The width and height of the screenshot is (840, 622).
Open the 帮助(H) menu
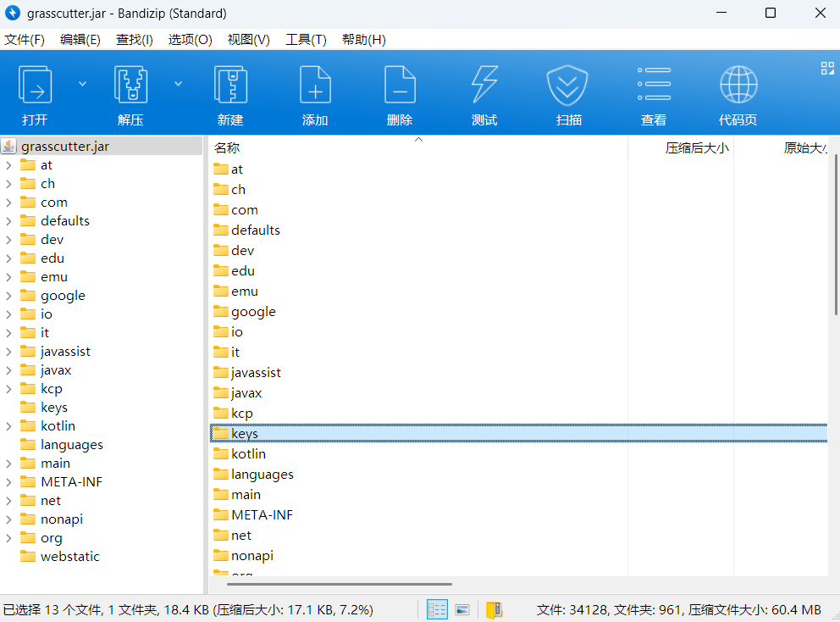pyautogui.click(x=364, y=40)
